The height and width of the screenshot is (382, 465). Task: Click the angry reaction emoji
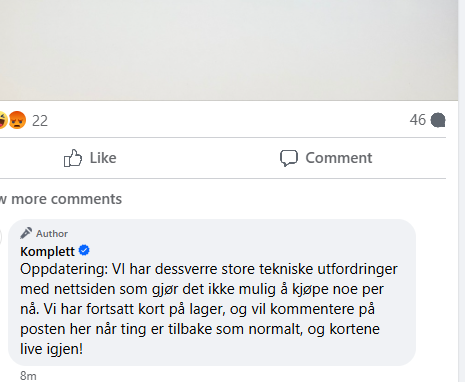[x=17, y=120]
